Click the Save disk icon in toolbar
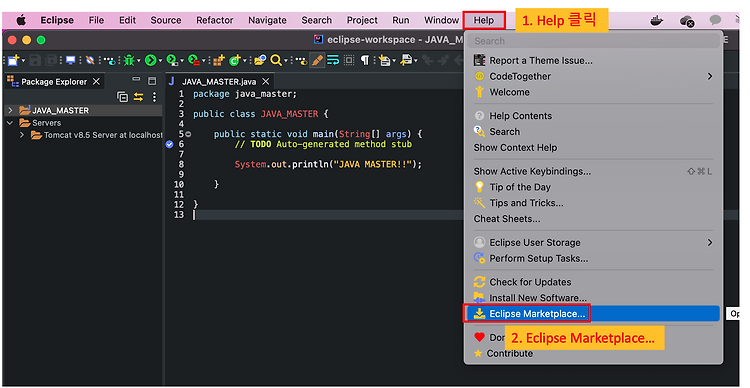The height and width of the screenshot is (388, 750). pos(35,60)
